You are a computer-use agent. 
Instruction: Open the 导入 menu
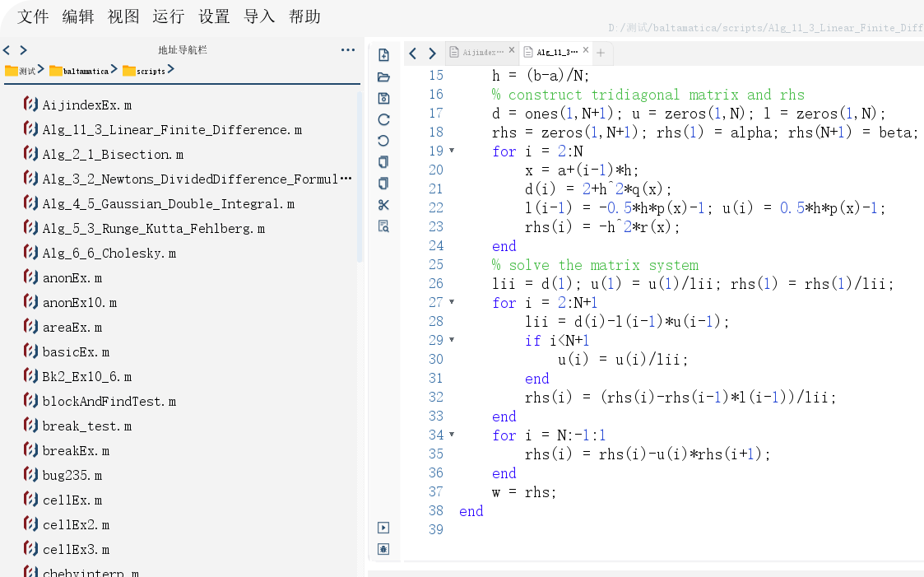coord(259,16)
